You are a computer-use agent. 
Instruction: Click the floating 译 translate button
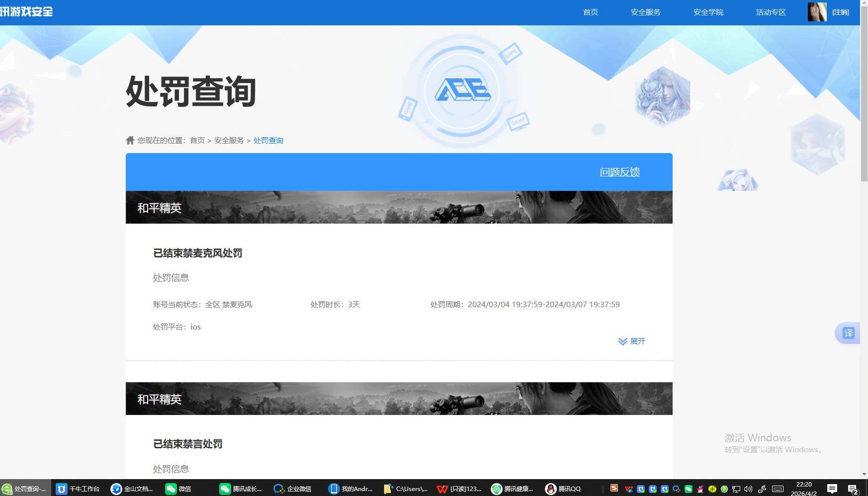[x=848, y=333]
